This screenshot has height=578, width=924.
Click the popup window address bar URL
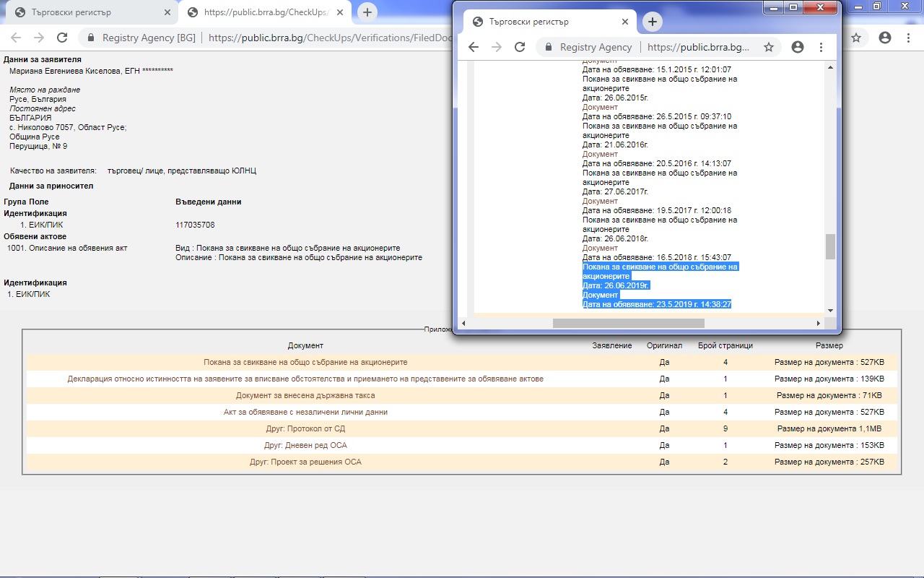click(x=697, y=47)
